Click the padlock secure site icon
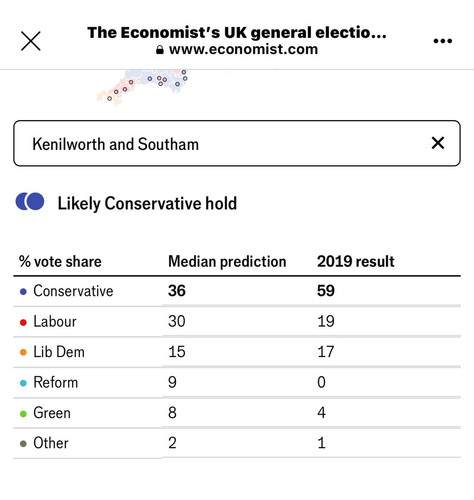The width and height of the screenshot is (474, 500). pyautogui.click(x=160, y=50)
